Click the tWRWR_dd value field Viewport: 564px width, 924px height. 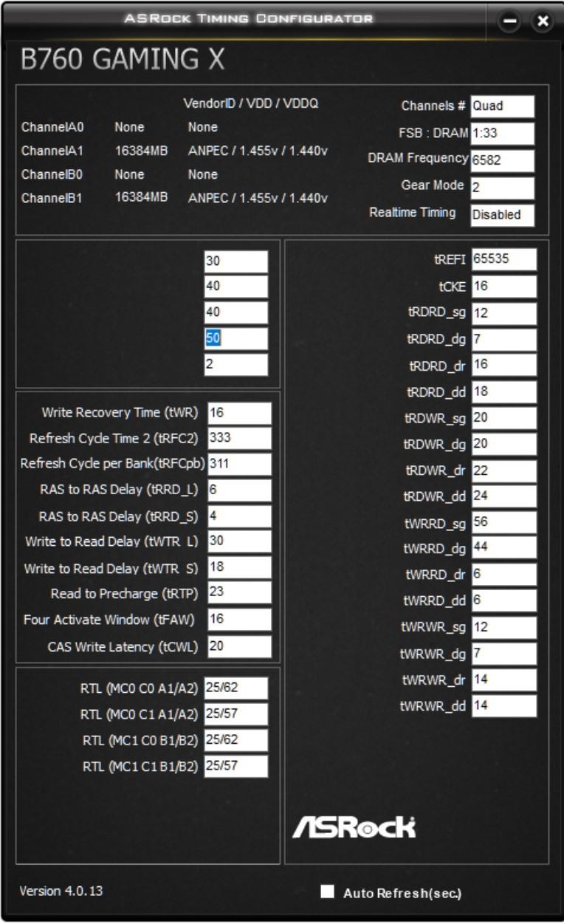(x=504, y=706)
